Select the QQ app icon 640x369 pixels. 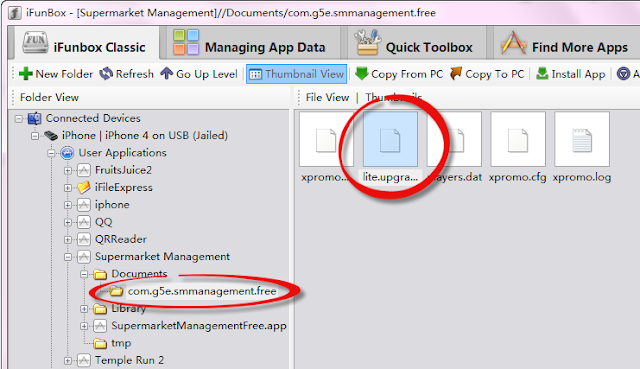pos(84,222)
